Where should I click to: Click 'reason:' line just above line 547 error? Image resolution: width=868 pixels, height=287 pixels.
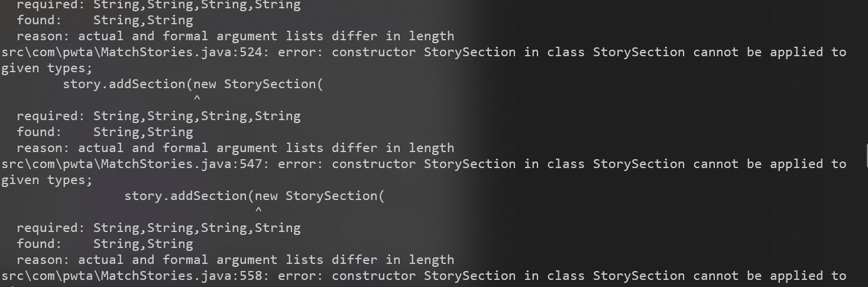[235, 148]
